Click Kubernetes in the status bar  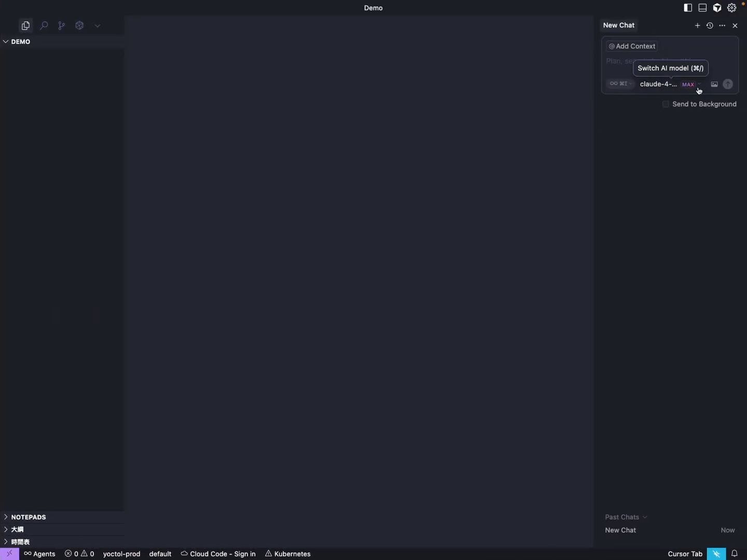click(x=288, y=554)
